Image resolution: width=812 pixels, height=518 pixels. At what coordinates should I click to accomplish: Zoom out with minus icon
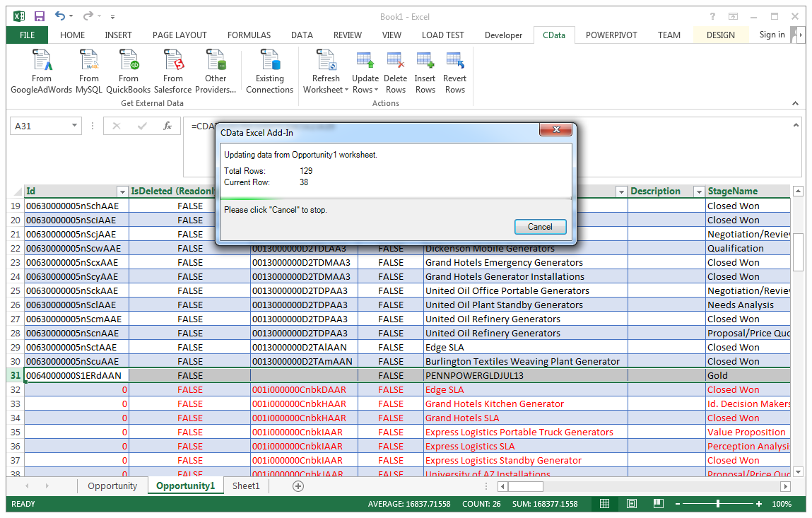(x=677, y=504)
